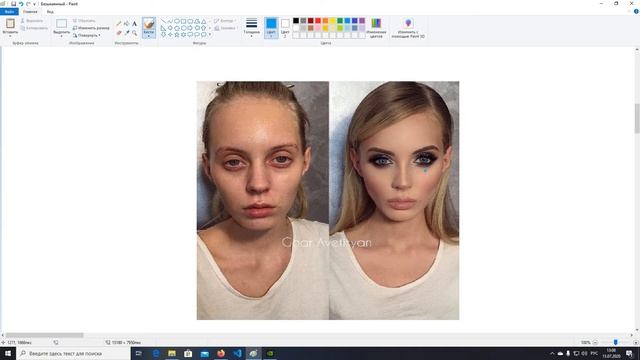Viewport: 640px width, 360px height.
Task: Open the Thickness (Толщина) dropdown
Action: [x=251, y=27]
